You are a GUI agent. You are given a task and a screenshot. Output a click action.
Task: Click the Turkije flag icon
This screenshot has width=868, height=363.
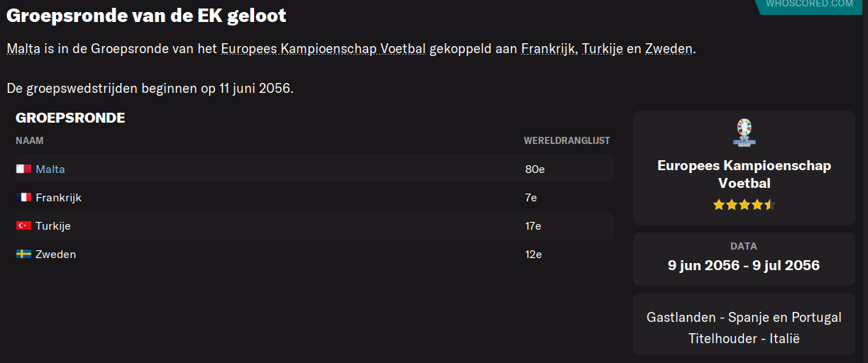click(23, 226)
